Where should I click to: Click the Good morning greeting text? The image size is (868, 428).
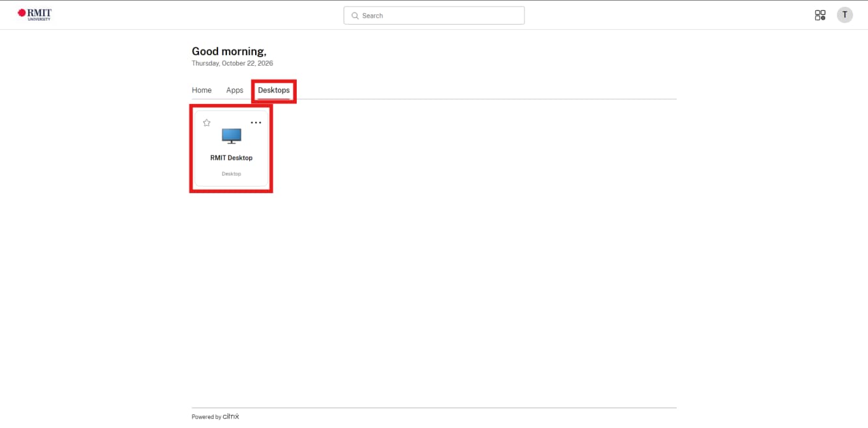click(x=229, y=51)
